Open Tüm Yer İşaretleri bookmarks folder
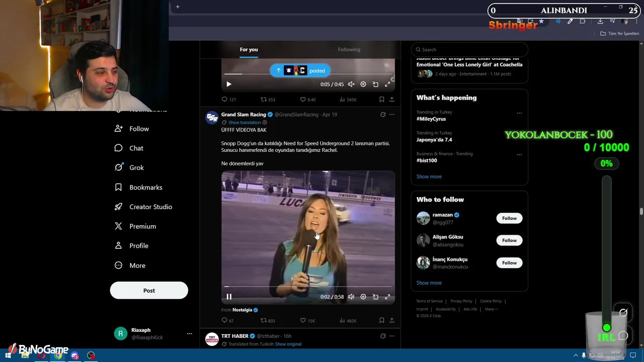Viewport: 644px width, 362px height. [x=620, y=34]
